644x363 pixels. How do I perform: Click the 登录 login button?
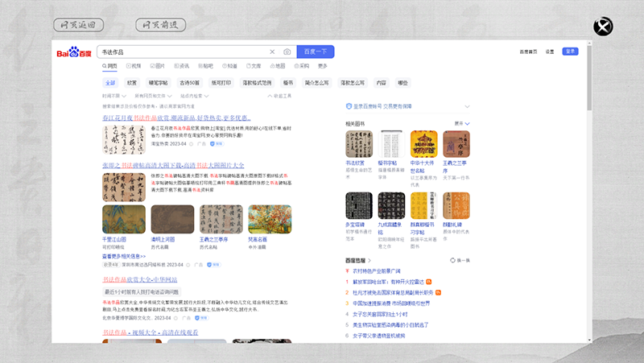point(571,52)
